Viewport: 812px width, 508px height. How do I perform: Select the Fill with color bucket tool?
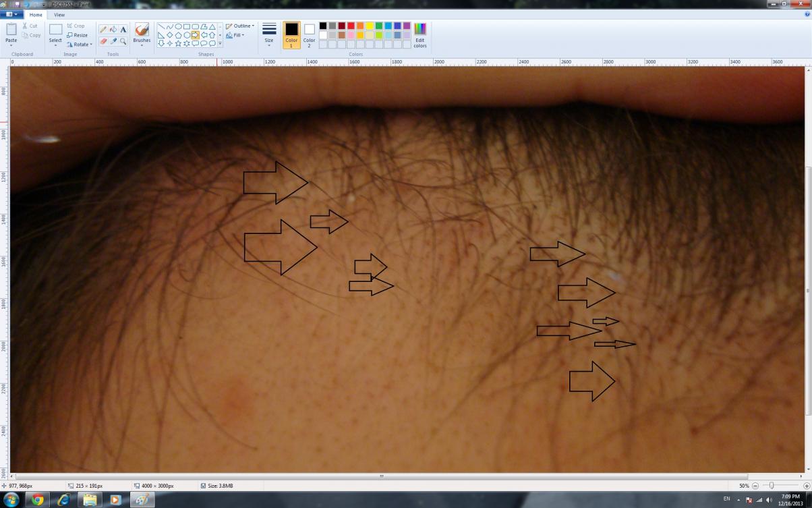(113, 30)
